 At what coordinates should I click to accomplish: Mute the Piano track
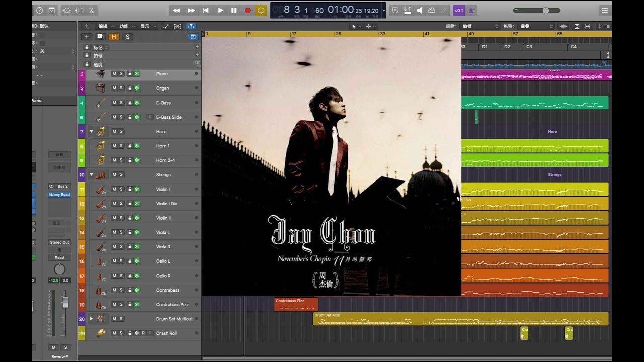click(114, 74)
